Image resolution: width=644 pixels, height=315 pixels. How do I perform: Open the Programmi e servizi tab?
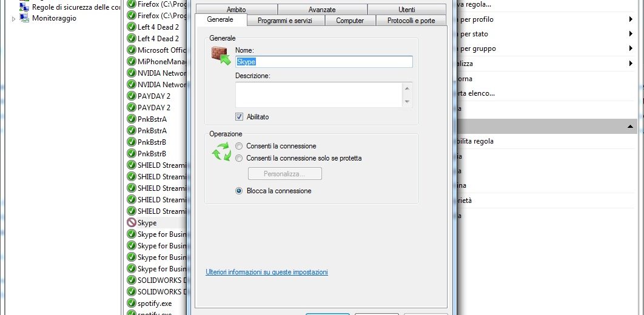[285, 21]
